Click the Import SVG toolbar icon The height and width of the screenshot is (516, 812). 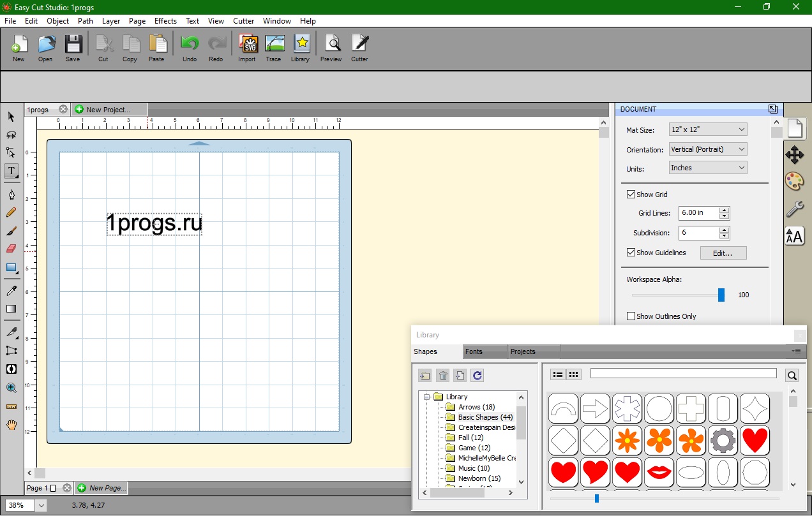247,48
